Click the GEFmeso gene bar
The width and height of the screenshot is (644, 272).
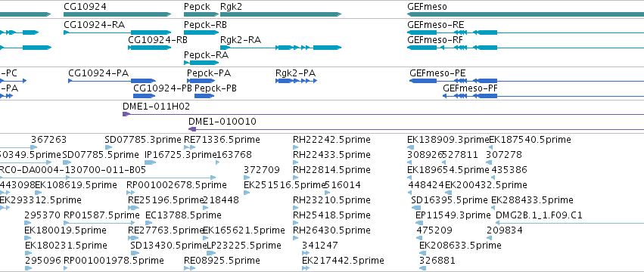[x=525, y=14]
